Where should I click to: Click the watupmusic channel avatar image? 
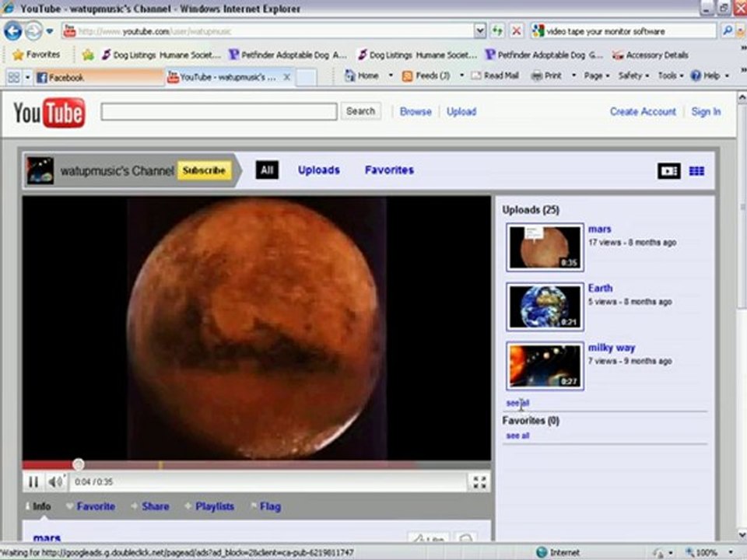(40, 170)
